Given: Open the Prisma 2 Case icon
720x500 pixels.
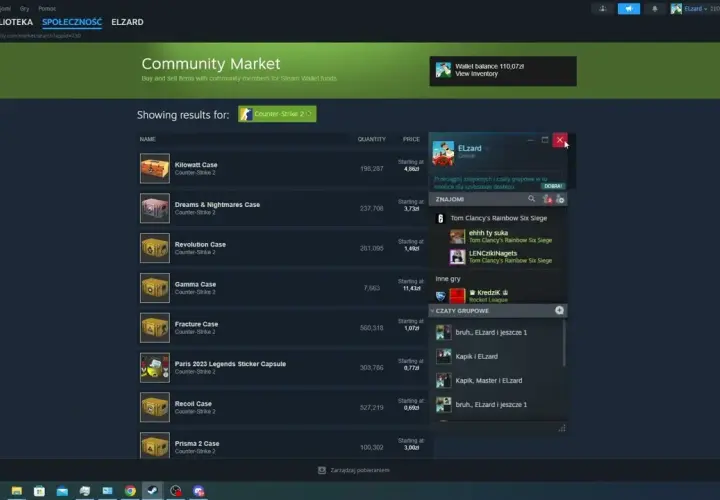Looking at the screenshot, I should tap(155, 445).
